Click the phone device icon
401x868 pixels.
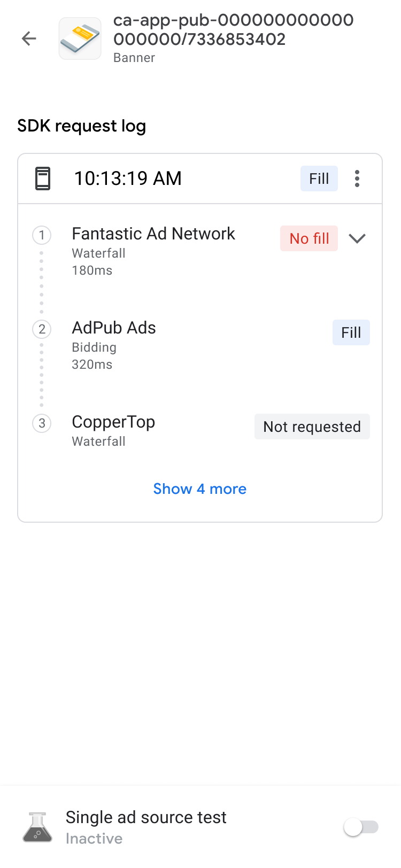[x=43, y=179]
